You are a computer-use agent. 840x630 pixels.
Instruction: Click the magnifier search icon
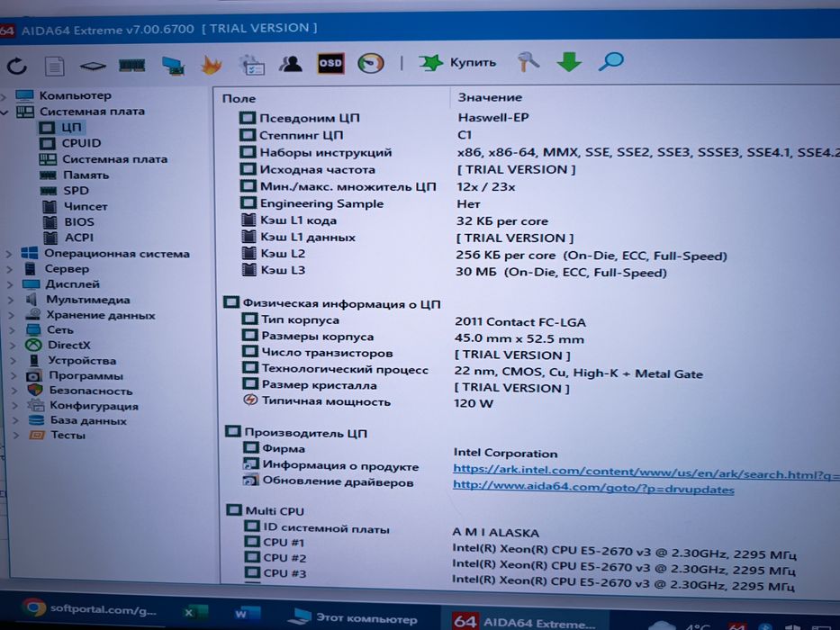click(610, 61)
